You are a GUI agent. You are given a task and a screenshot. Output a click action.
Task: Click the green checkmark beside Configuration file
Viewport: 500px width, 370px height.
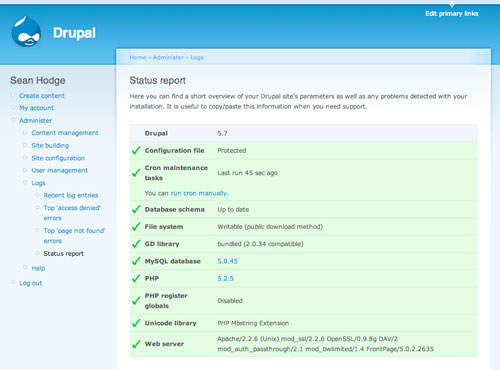point(136,150)
